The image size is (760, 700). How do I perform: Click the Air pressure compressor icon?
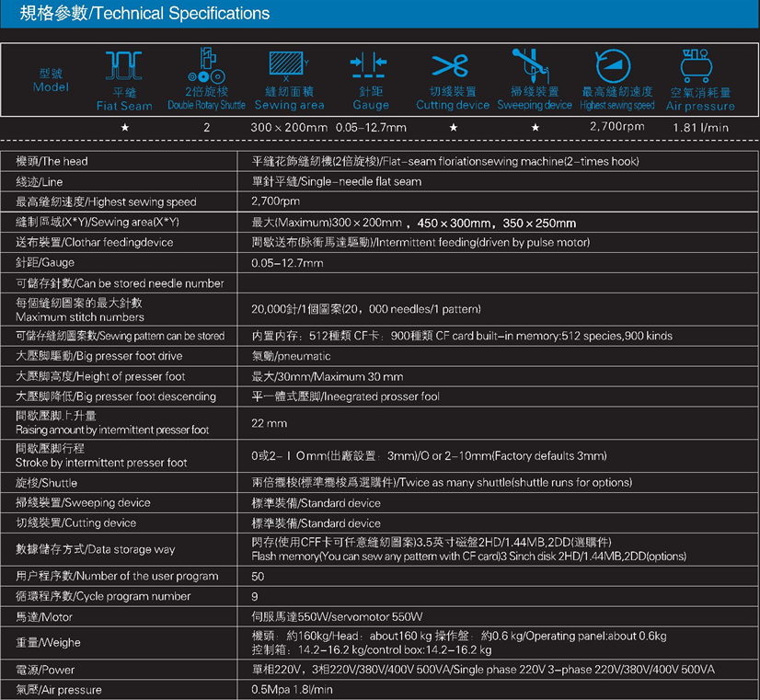[697, 66]
